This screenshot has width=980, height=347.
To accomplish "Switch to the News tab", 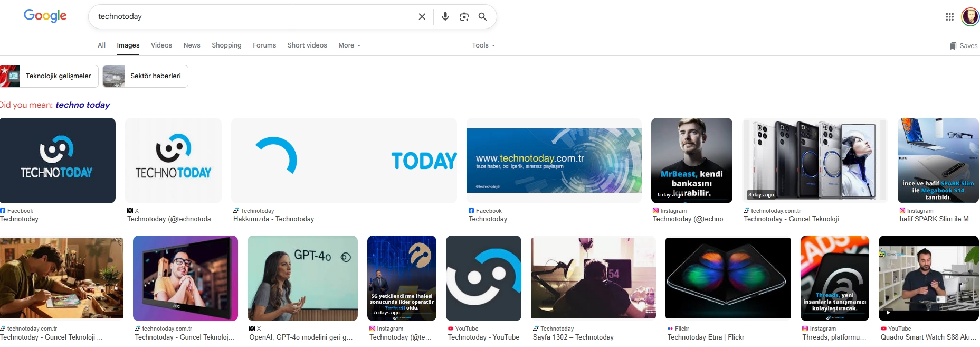I will tap(192, 45).
